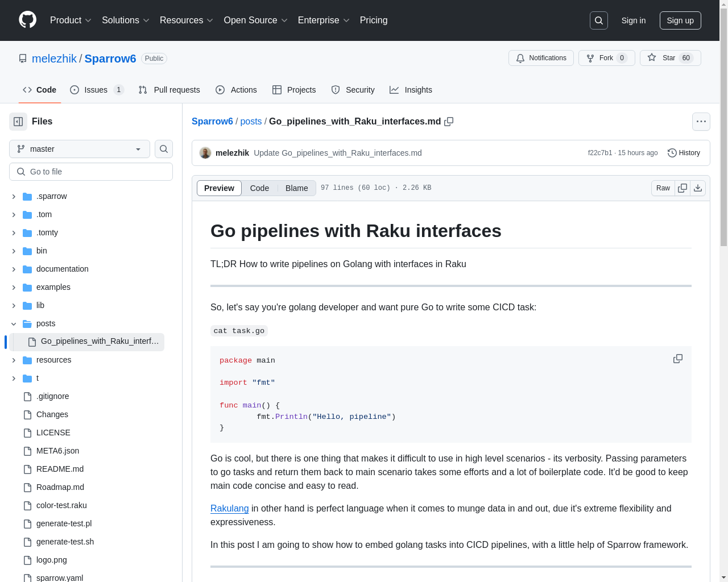
Task: Collapse the posts folder chevron
Action: [x=14, y=324]
